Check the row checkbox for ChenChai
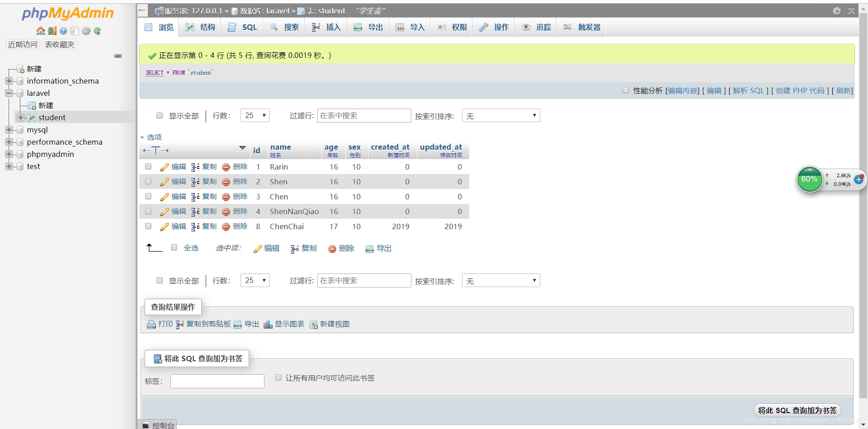 [148, 226]
